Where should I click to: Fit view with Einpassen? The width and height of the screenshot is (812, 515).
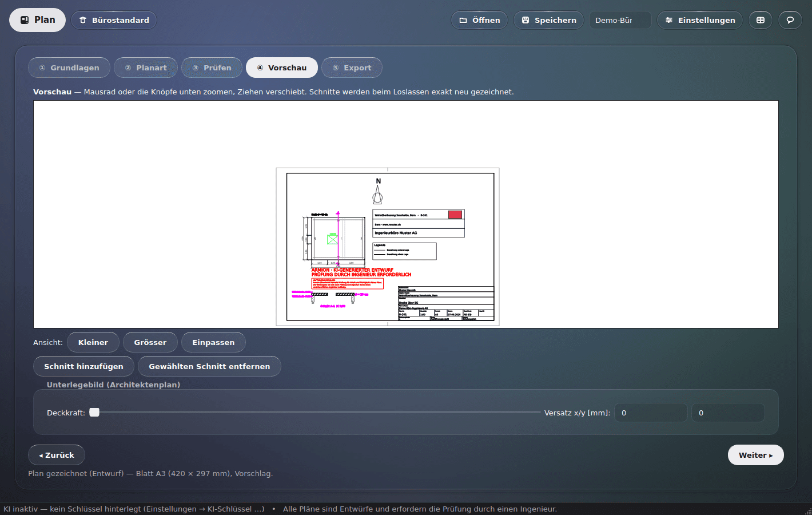click(x=213, y=342)
